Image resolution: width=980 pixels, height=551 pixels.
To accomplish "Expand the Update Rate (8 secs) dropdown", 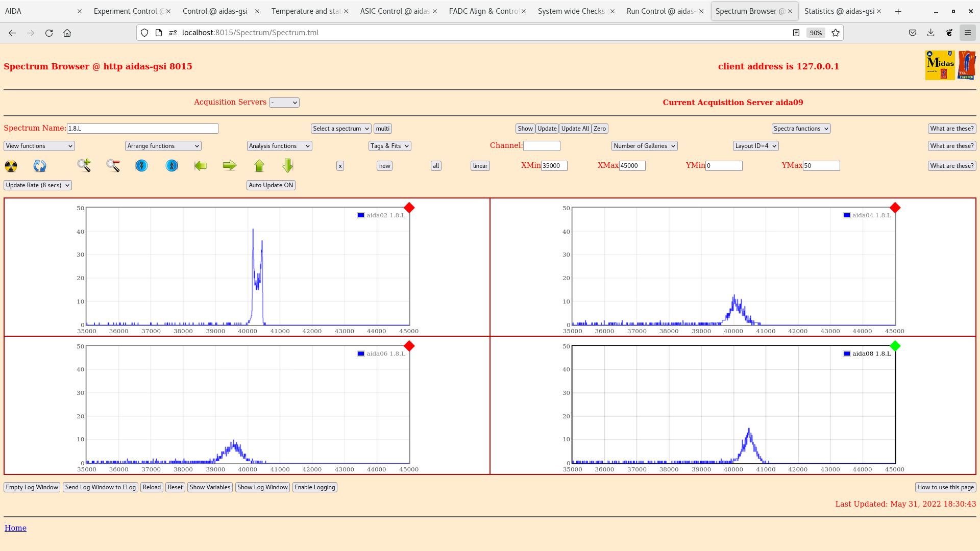I will point(38,185).
